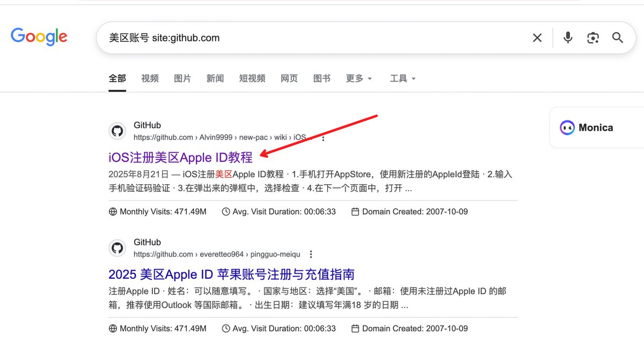Click the everetteo964 pingguo-meiqu URL breadcrumb

(217, 255)
